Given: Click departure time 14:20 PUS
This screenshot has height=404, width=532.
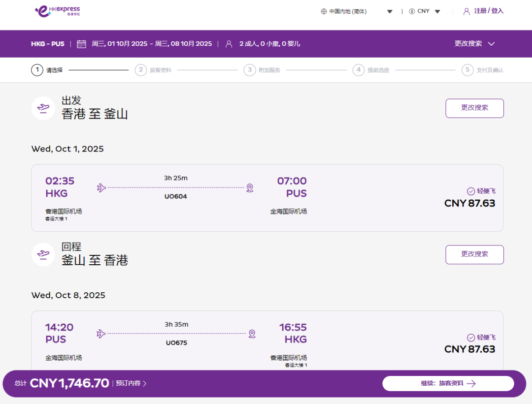Looking at the screenshot, I should pyautogui.click(x=59, y=334).
